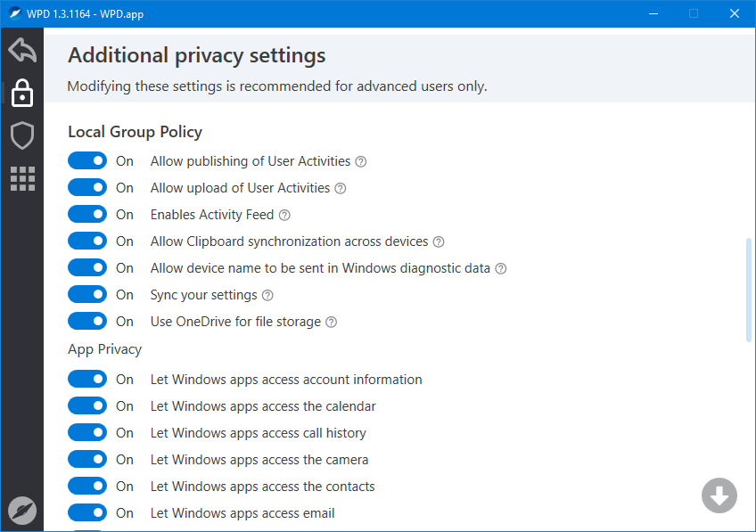This screenshot has width=756, height=532.
Task: Close the WPD window
Action: (735, 13)
